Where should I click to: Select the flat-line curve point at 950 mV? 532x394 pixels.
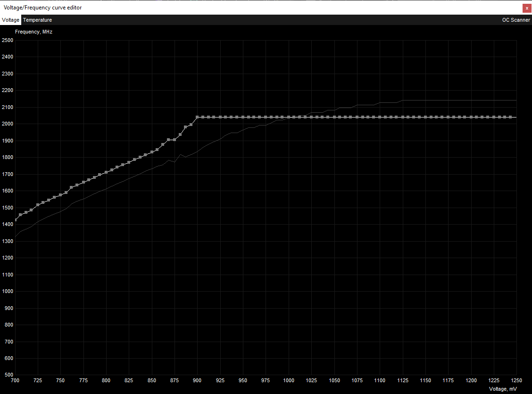point(243,117)
